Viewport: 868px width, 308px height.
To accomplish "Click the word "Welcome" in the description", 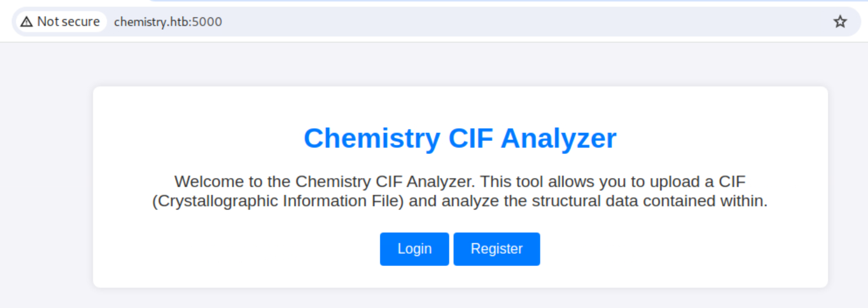I will click(202, 181).
